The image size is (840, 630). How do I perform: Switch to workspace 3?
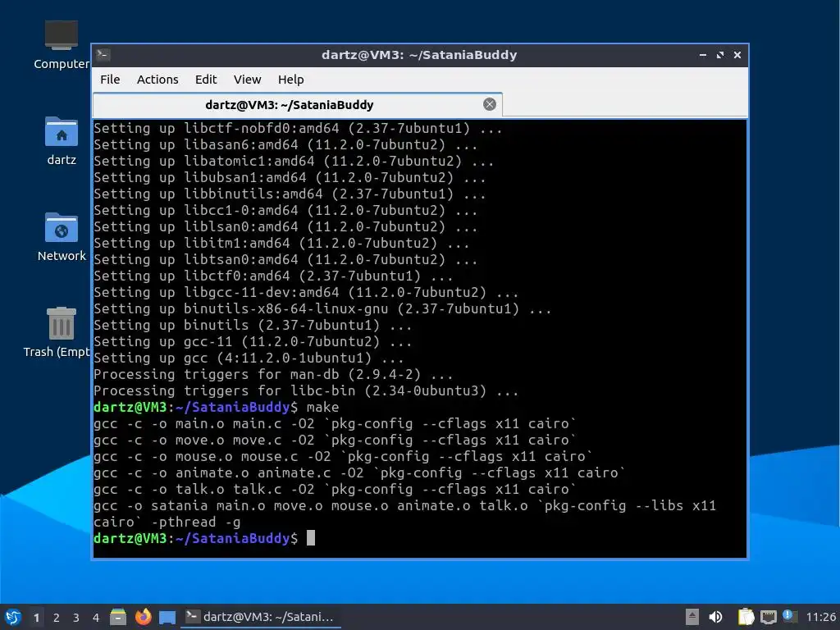(x=76, y=618)
